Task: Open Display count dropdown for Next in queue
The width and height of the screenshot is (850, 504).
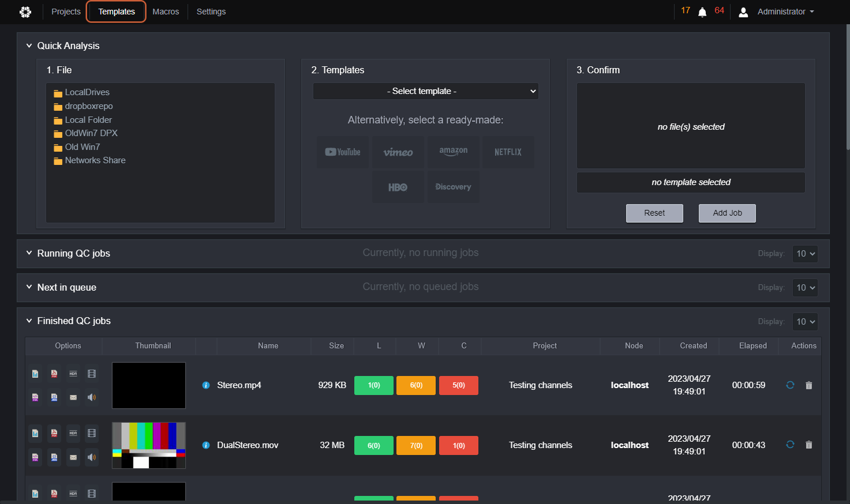Action: [805, 288]
